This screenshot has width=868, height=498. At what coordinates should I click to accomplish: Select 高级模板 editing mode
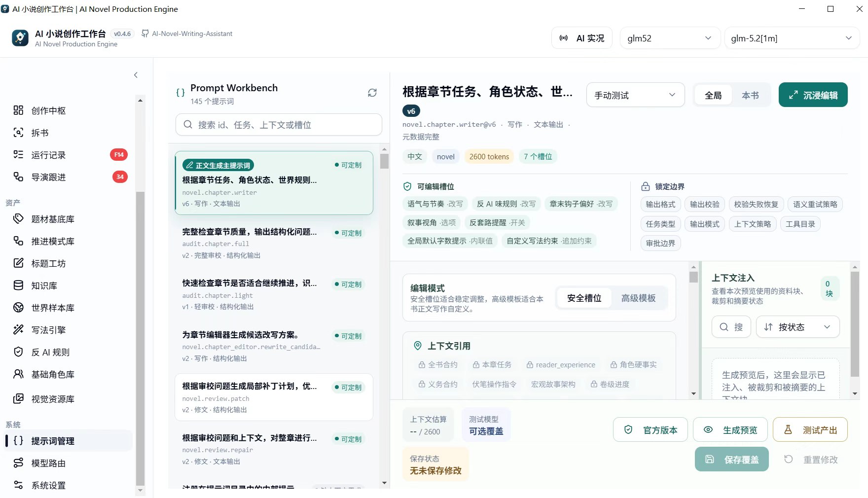[x=639, y=298]
